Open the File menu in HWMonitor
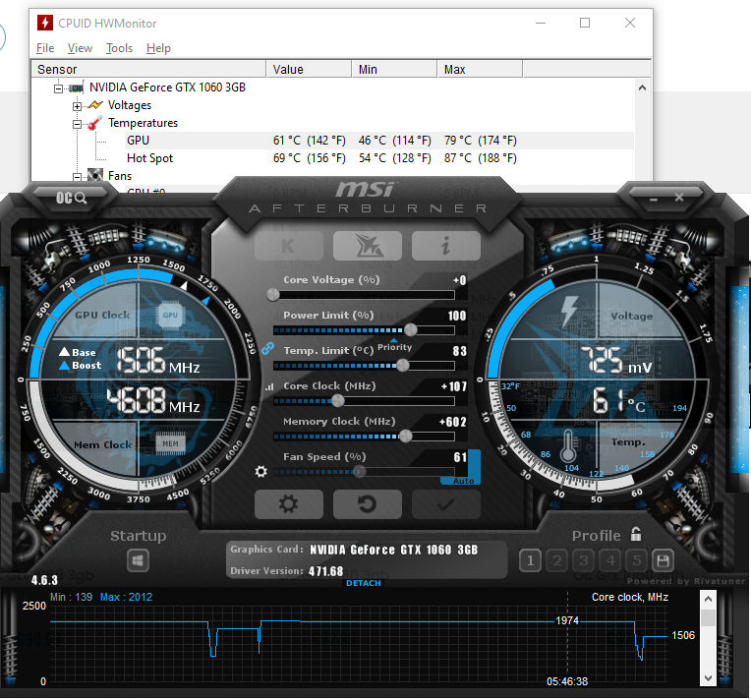Image resolution: width=751 pixels, height=700 pixels. pyautogui.click(x=45, y=48)
